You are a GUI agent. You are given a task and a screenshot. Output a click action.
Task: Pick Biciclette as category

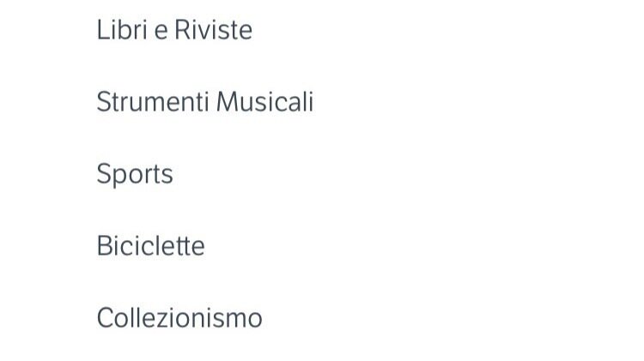tap(150, 246)
